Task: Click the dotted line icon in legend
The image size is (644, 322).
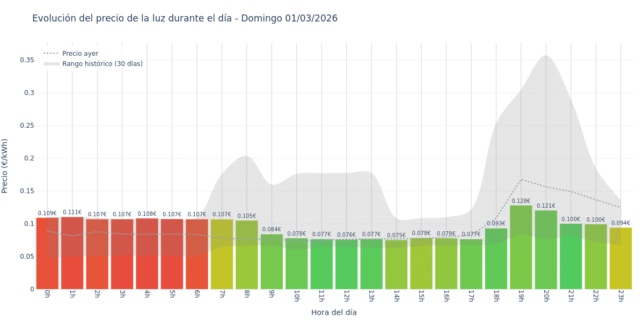Action: pyautogui.click(x=52, y=54)
